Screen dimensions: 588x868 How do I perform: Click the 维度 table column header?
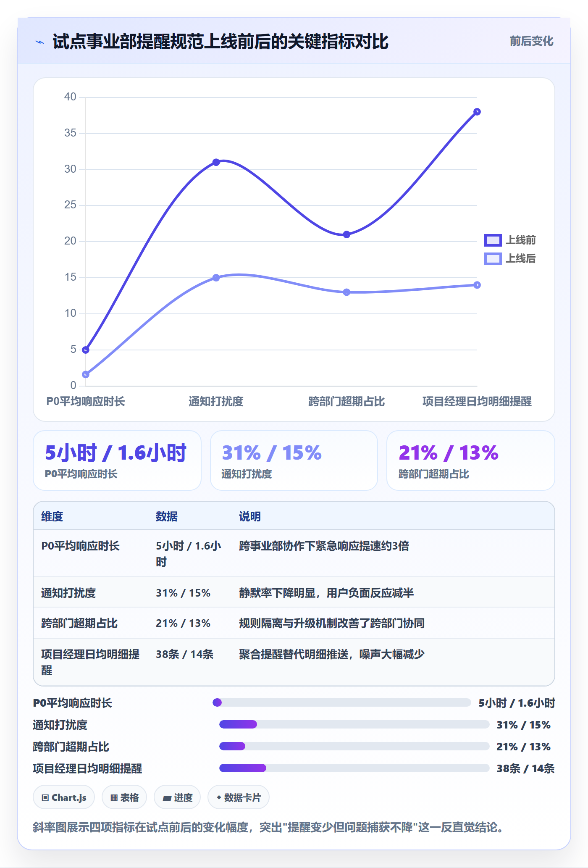(x=52, y=516)
